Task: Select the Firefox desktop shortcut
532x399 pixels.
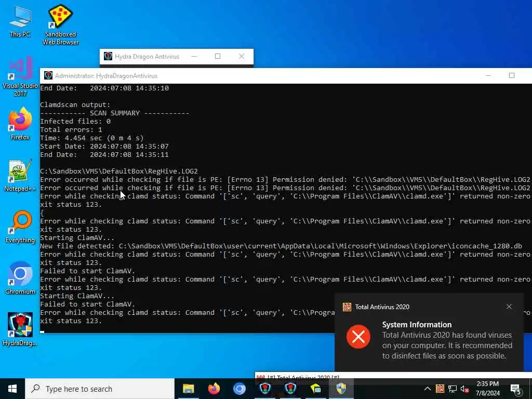Action: coord(20,124)
